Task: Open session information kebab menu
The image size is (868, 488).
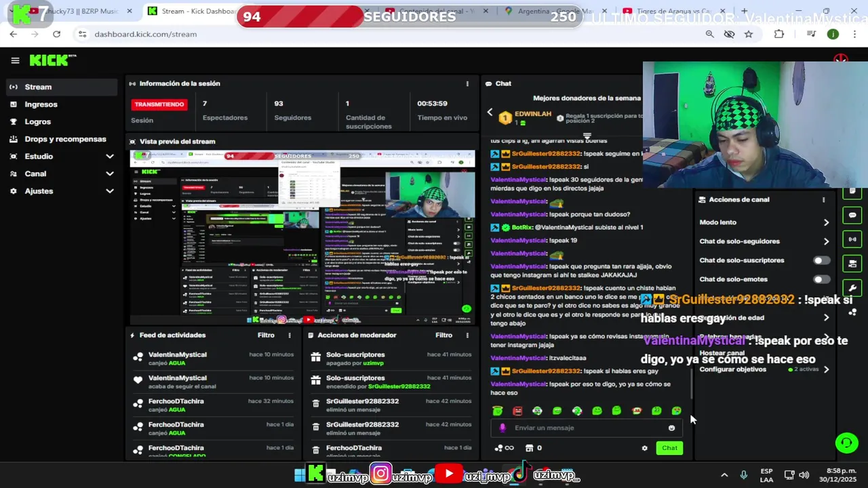Action: (x=467, y=83)
